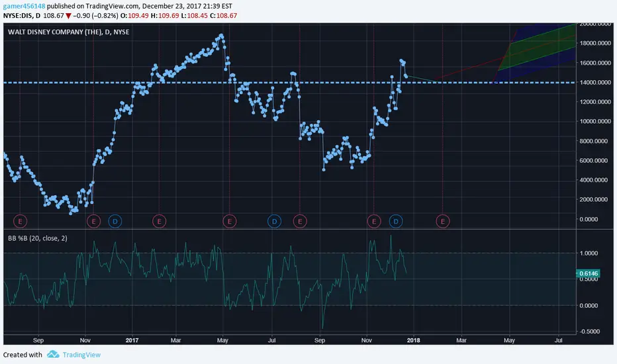This screenshot has height=364, width=617.
Task: Click the TradingView cloud logo icon
Action: point(53,355)
